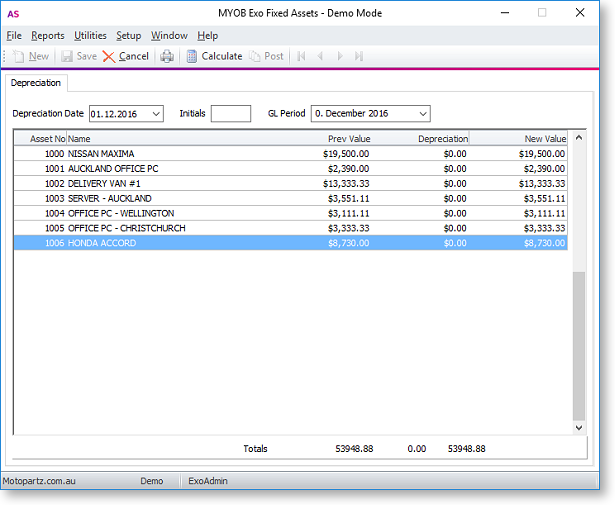Open the Depreciation Date dropdown
The width and height of the screenshot is (615, 505).
point(155,114)
